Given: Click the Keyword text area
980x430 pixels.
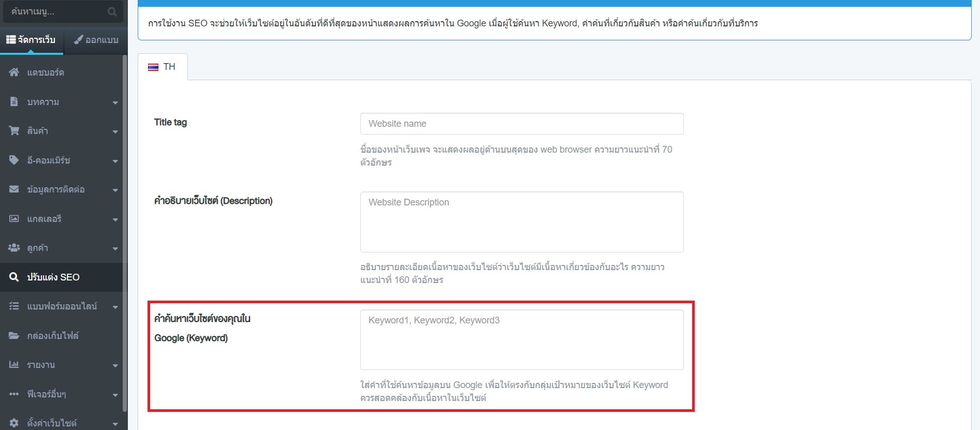Looking at the screenshot, I should 521,339.
